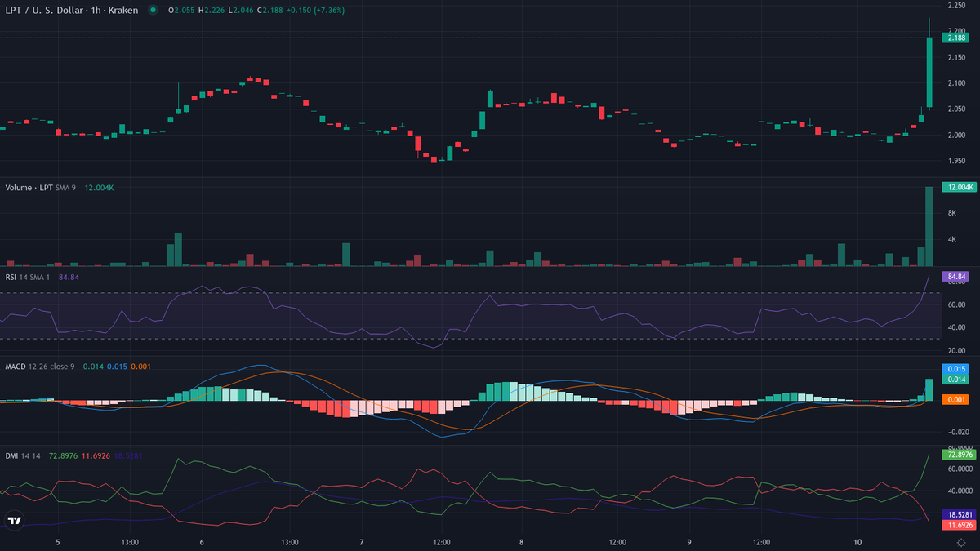Open the DMI 14 14 indicator legend
980x551 pixels.
[x=24, y=455]
